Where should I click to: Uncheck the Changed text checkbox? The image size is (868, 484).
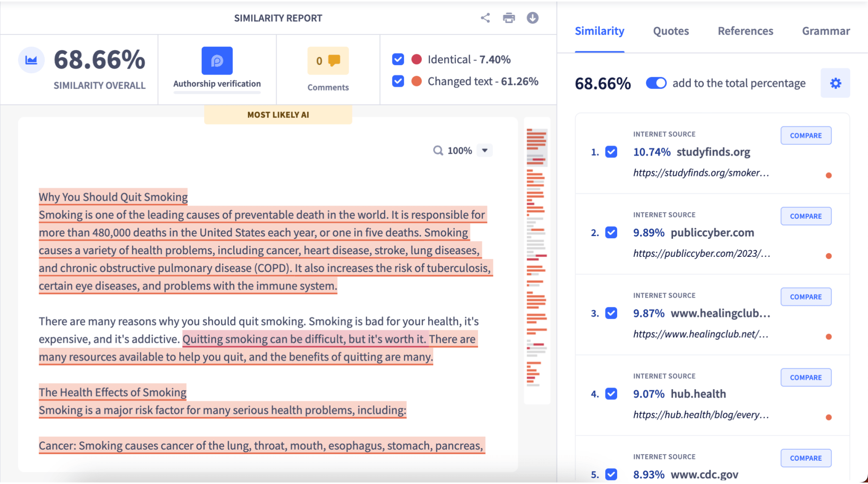398,81
